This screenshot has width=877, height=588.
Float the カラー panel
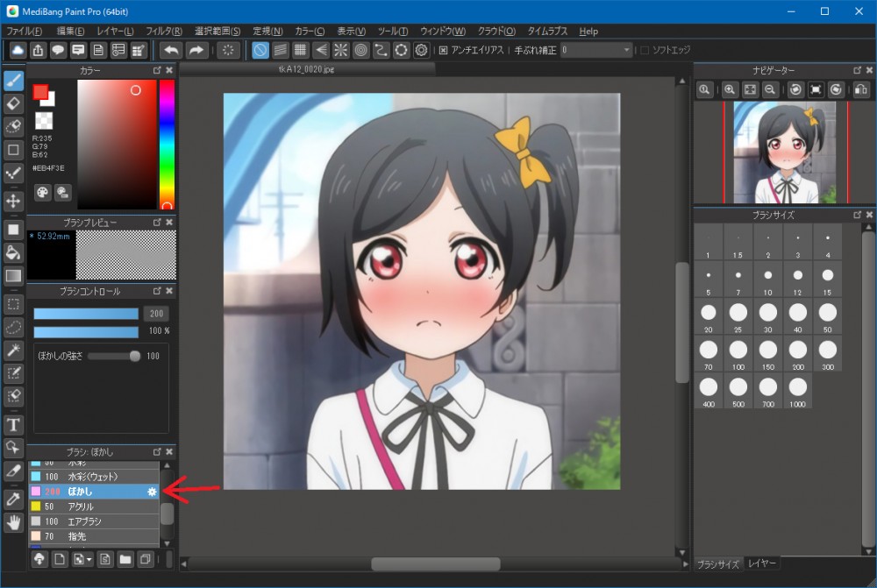click(157, 70)
